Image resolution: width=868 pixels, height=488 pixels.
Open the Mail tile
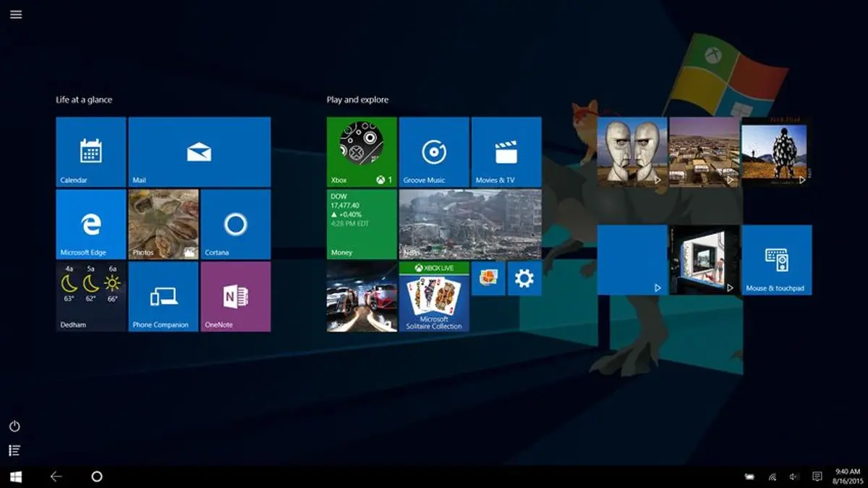[200, 152]
